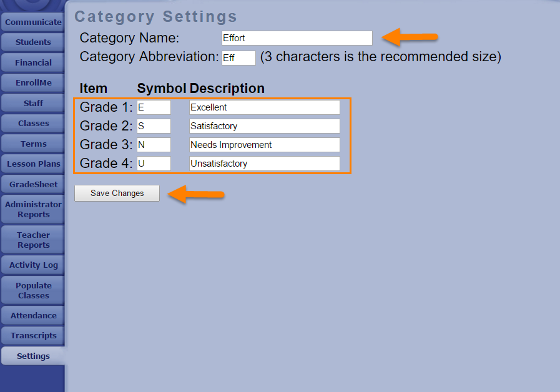560x392 pixels.
Task: Go to the Students section
Action: coord(33,42)
